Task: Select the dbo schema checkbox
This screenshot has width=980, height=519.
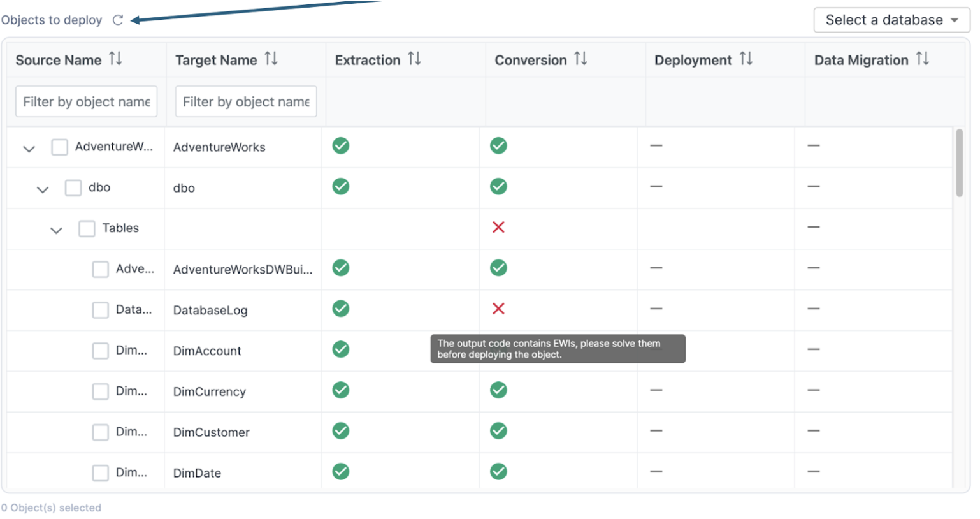Action: point(73,188)
